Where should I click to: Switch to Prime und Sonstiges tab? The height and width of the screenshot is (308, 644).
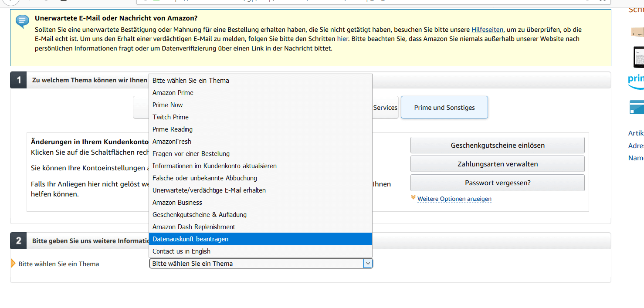(444, 108)
